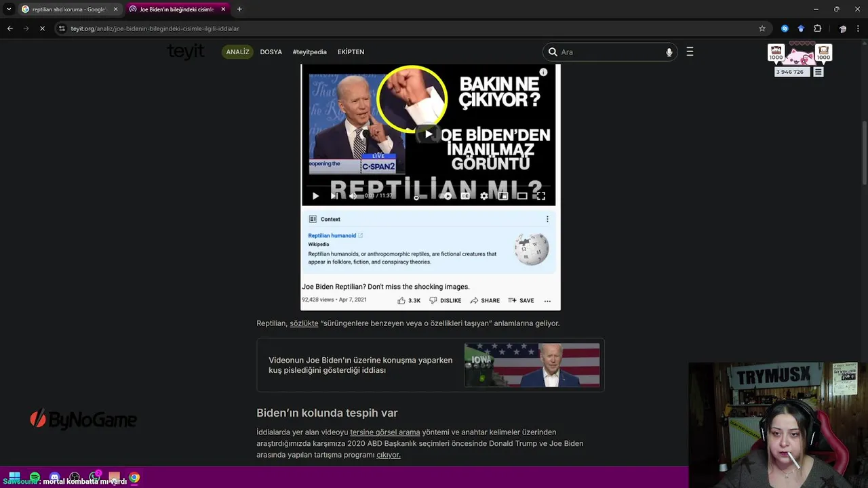Mute the video volume icon
Image resolution: width=868 pixels, height=488 pixels.
pyautogui.click(x=353, y=196)
